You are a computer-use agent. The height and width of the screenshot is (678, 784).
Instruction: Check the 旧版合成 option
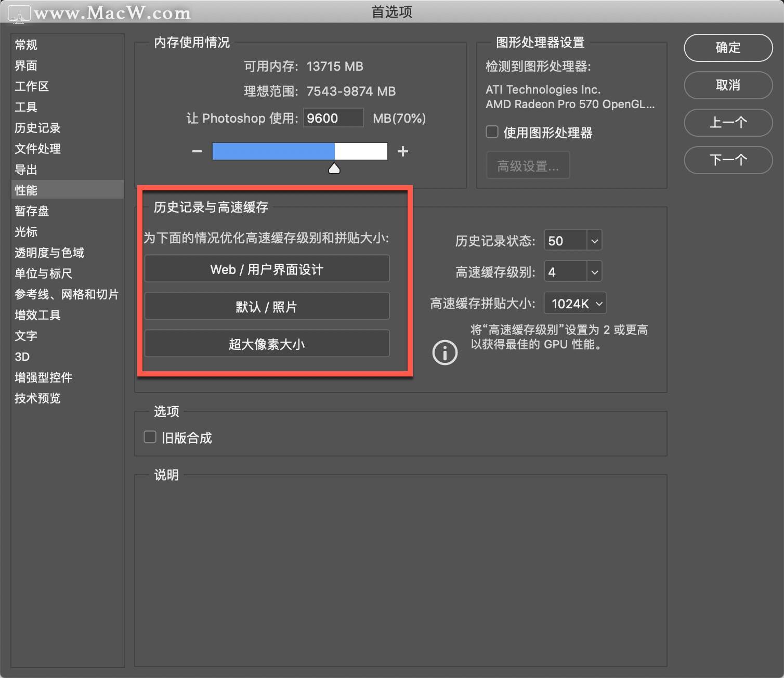tap(150, 437)
